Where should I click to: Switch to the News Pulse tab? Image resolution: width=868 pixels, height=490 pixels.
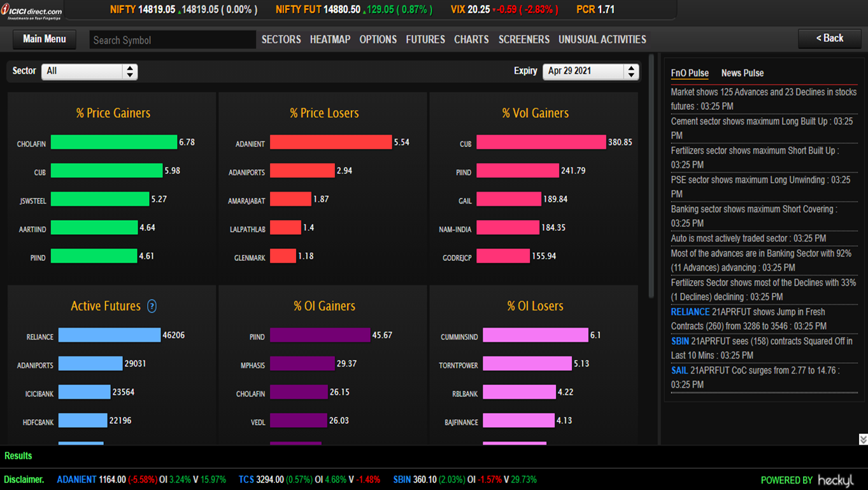[742, 73]
